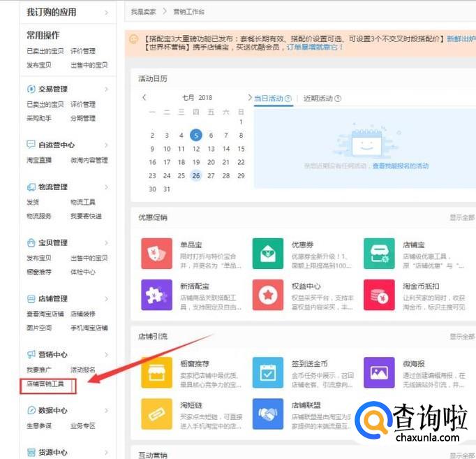Image resolution: width=476 pixels, height=459 pixels.
Task: Open the 店铺宝 green shop icon
Action: coord(379,253)
